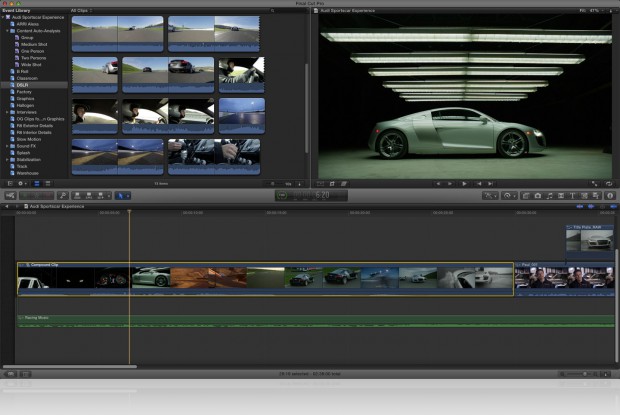The height and width of the screenshot is (415, 620).
Task: Switch event browser to list view
Action: point(48,183)
